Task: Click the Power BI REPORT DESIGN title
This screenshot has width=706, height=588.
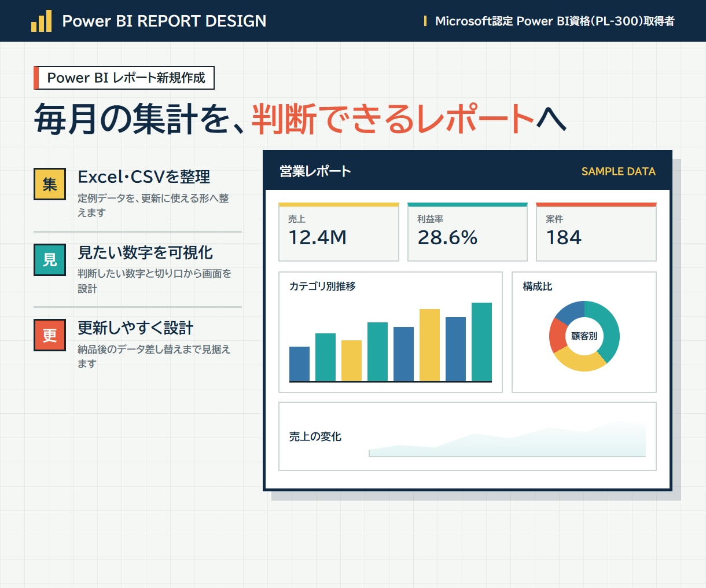Action: click(164, 21)
